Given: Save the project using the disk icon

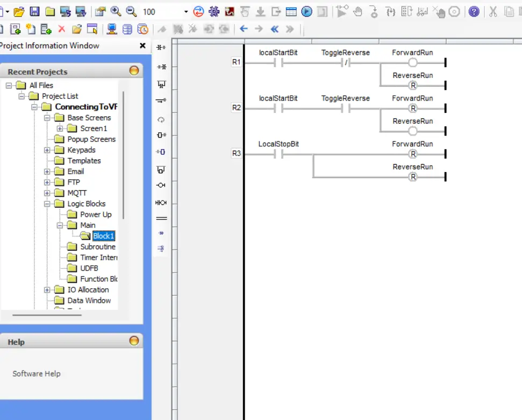Looking at the screenshot, I should coord(34,10).
